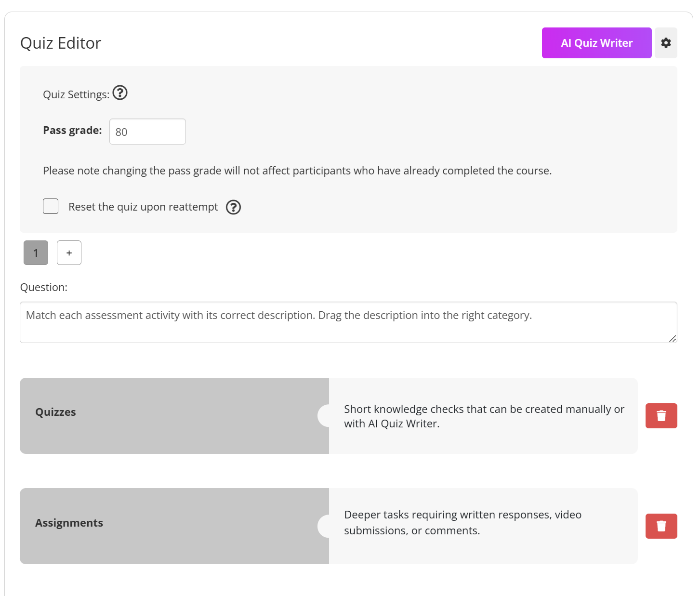700x596 pixels.
Task: Edit the Assignments description text
Action: [x=462, y=523]
